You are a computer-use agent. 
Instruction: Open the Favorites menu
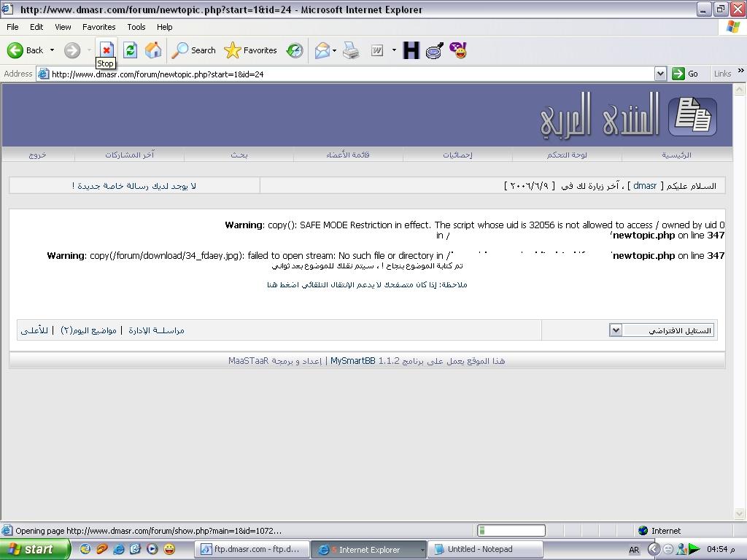click(x=98, y=27)
